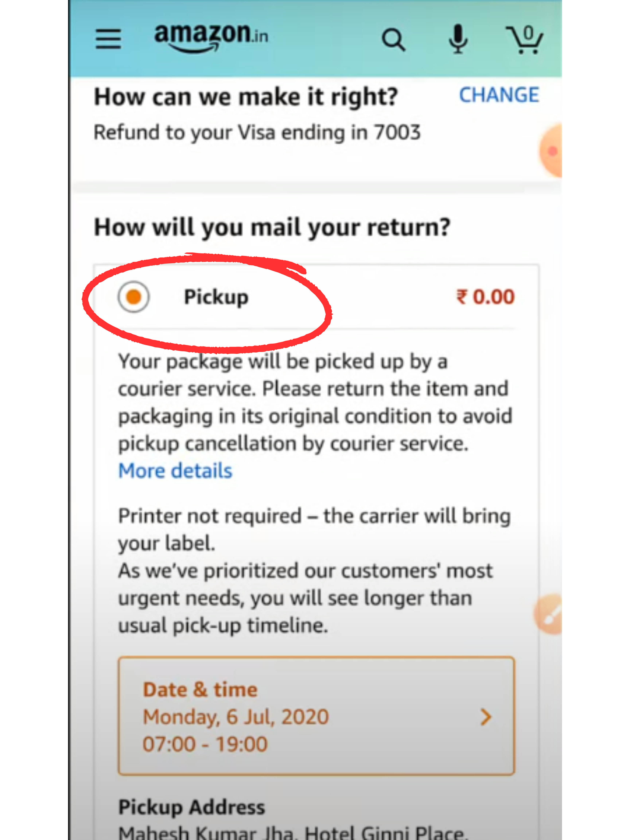The height and width of the screenshot is (840, 630).
Task: Tap the Monday, 6 Jul, 2020 date
Action: [236, 717]
